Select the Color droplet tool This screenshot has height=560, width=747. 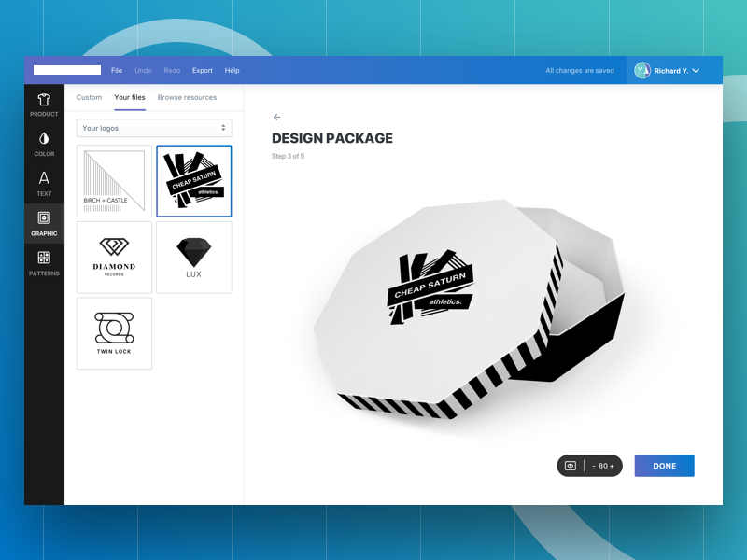44,145
